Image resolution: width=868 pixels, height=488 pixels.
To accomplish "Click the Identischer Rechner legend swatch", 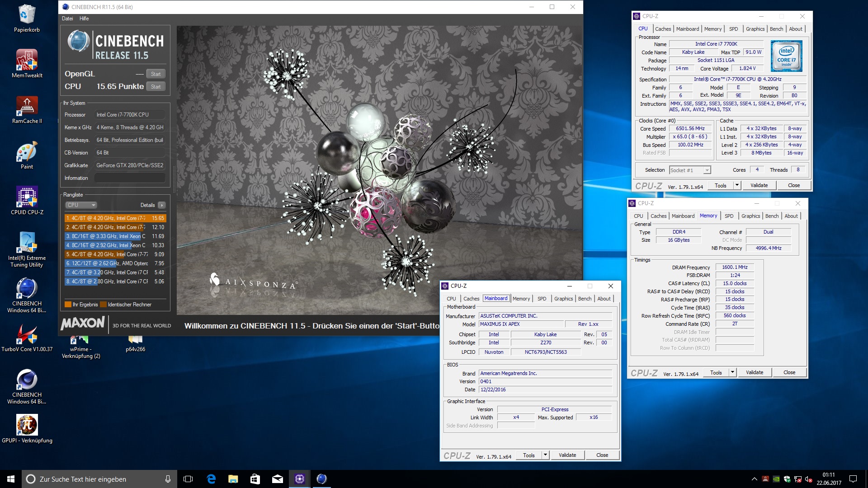I will pyautogui.click(x=103, y=305).
